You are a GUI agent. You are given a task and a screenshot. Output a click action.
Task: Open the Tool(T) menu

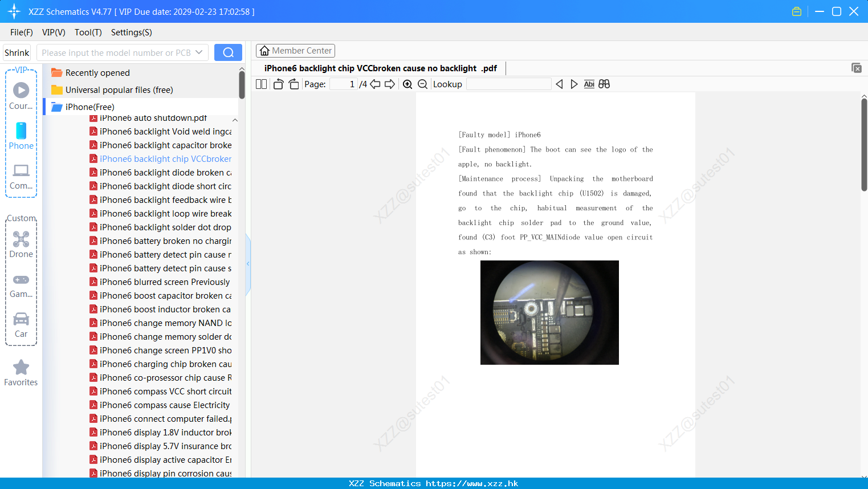tap(88, 32)
